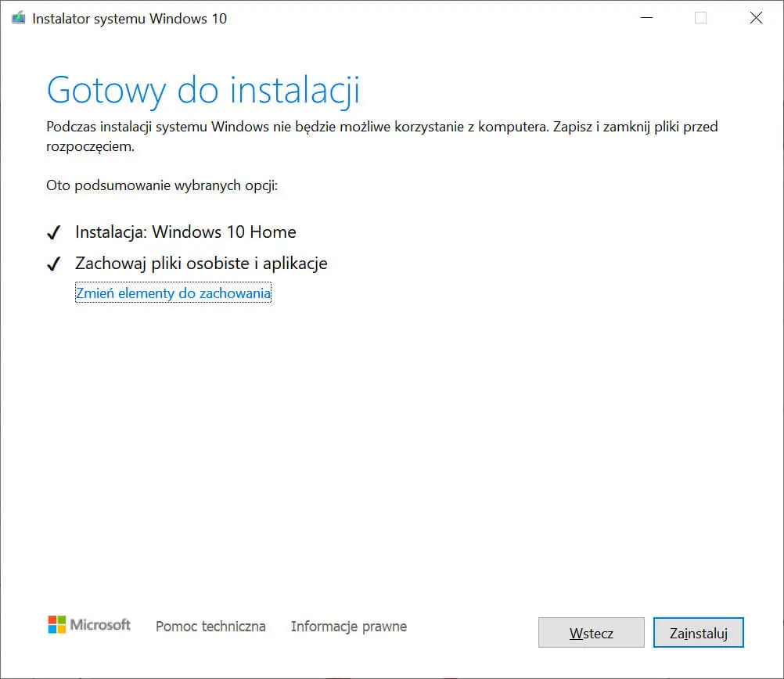Click the greyed-out maximize button
Image resolution: width=784 pixels, height=679 pixels.
tap(700, 18)
